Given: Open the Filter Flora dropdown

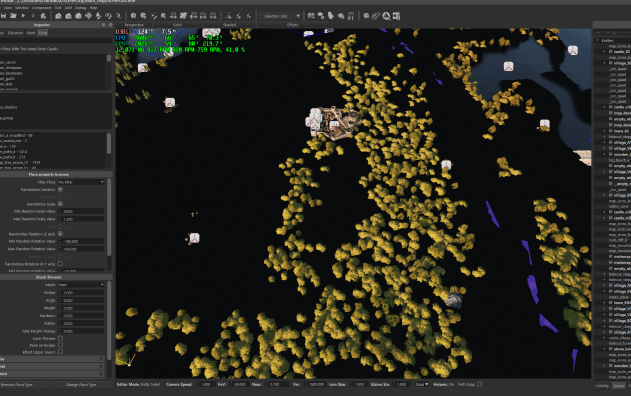Looking at the screenshot, I should pos(81,182).
